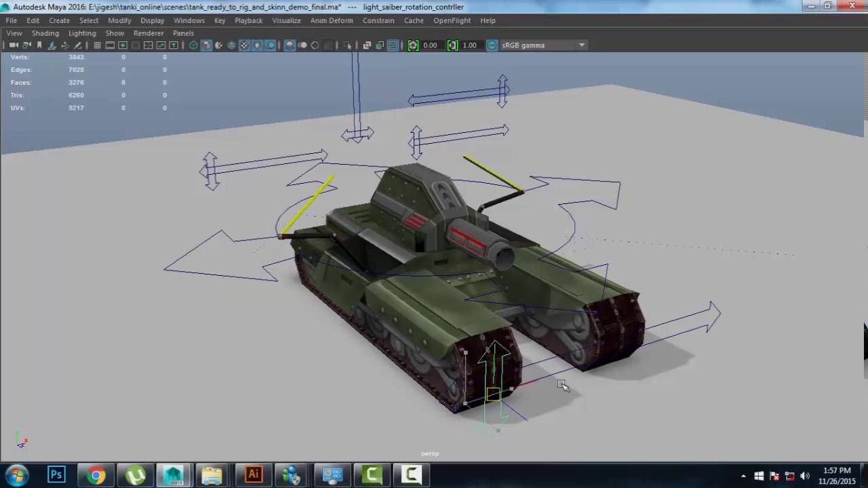Click the persp camera label at viewport bottom
Viewport: 868px width, 488px height.
[x=430, y=453]
